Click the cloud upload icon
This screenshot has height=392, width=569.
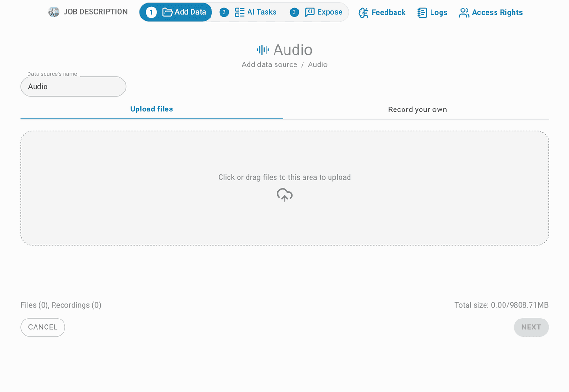coord(284,195)
